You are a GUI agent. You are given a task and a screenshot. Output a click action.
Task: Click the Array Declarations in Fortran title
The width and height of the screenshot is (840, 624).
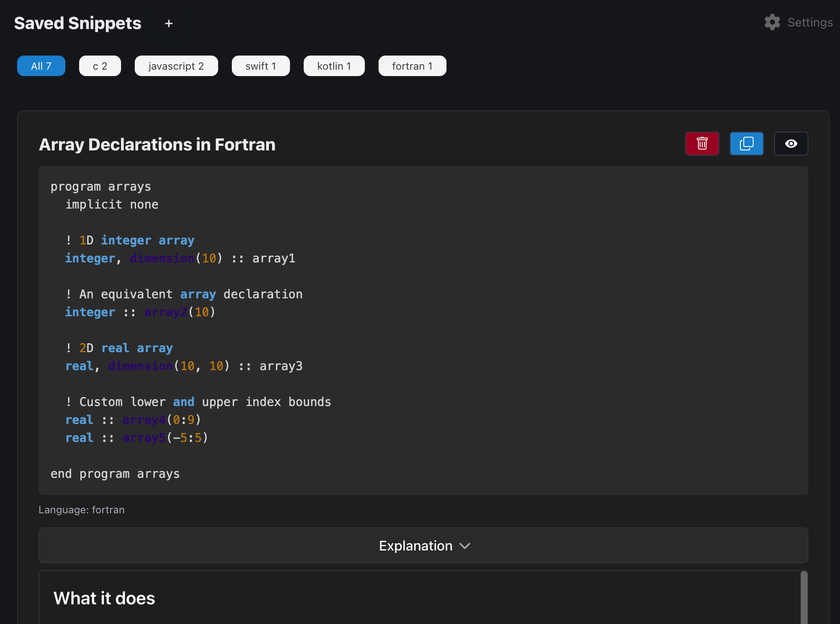pos(157,144)
